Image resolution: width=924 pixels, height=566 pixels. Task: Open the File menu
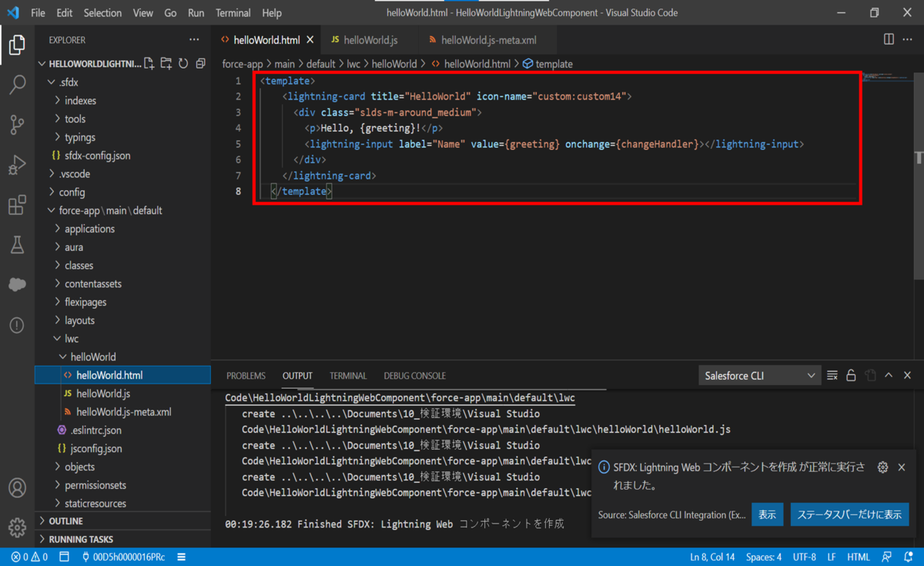pos(38,13)
